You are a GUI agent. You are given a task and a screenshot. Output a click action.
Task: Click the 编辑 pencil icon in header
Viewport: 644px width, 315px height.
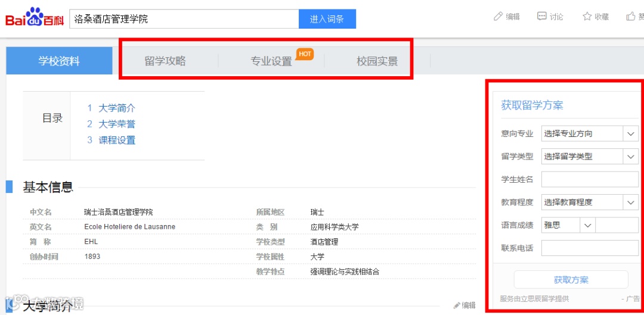coord(498,17)
